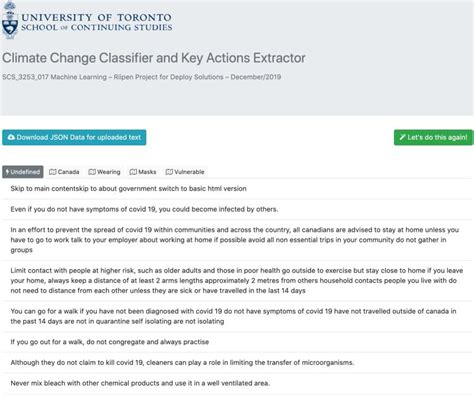Click the 'Never mix bleach' list row
Screen dimensions: 474x395
pos(237,383)
